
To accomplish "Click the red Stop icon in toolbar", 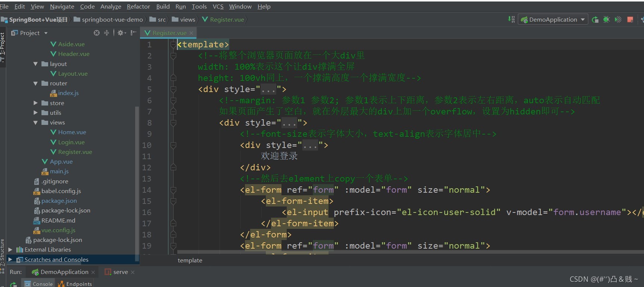I will pyautogui.click(x=630, y=19).
